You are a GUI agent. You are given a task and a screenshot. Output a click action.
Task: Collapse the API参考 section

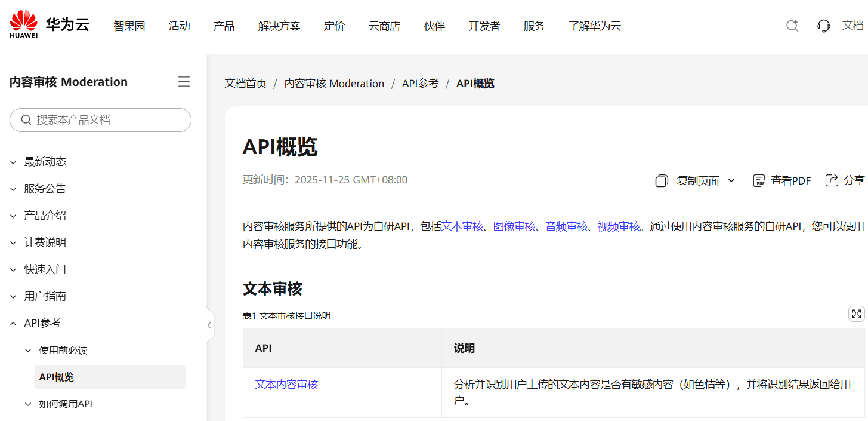[13, 323]
